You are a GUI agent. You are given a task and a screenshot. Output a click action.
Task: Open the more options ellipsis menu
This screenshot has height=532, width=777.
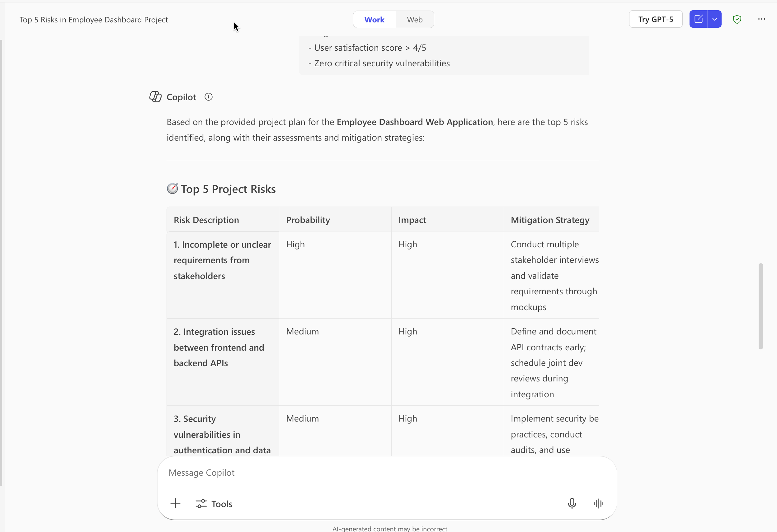pyautogui.click(x=762, y=19)
